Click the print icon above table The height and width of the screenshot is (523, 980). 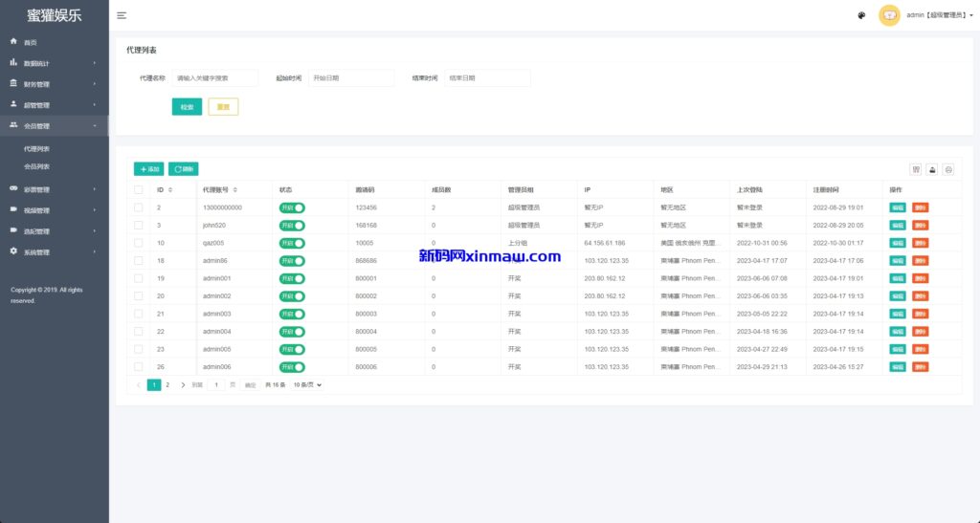click(x=948, y=169)
